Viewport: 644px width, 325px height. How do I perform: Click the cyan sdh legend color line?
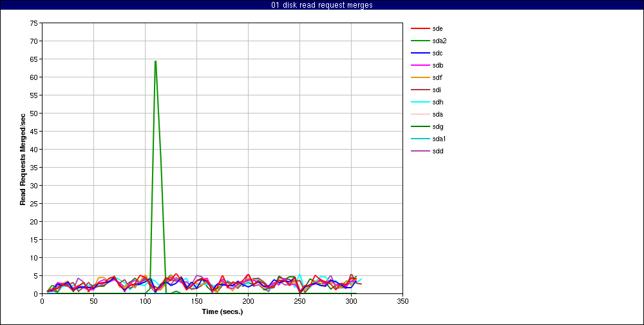(420, 102)
